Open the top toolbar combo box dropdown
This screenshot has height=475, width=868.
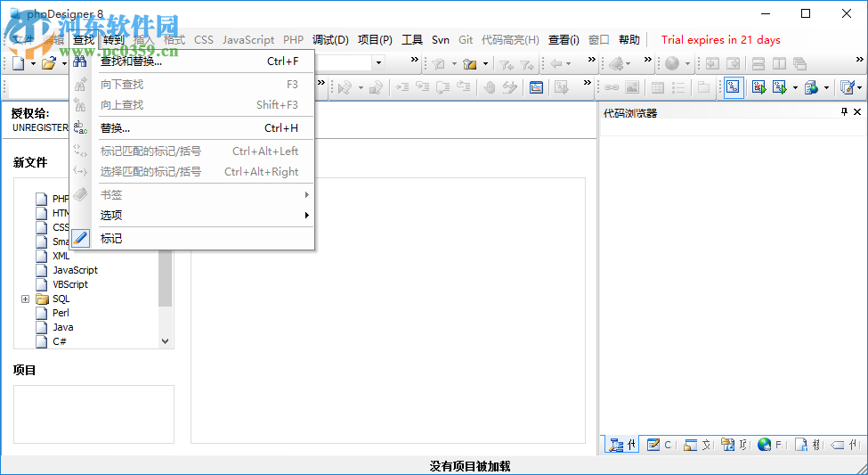pos(378,62)
